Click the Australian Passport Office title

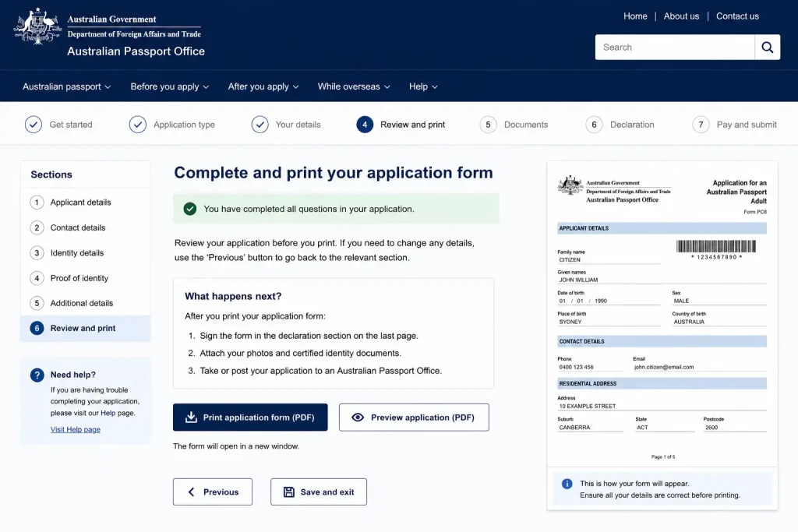coord(136,51)
